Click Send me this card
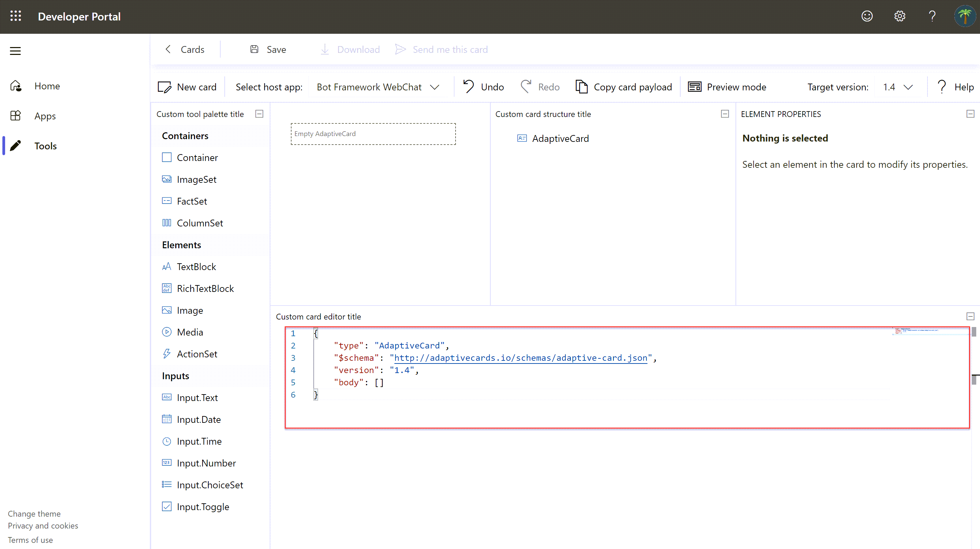Image resolution: width=980 pixels, height=549 pixels. pyautogui.click(x=441, y=49)
